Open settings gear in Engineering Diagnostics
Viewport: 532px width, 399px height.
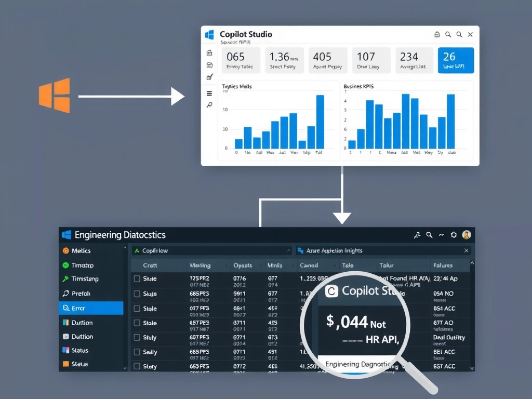(454, 235)
